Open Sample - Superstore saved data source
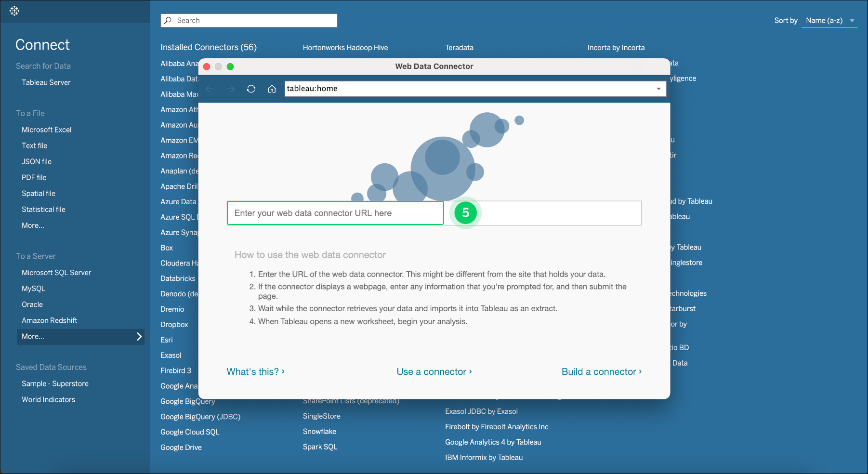Image resolution: width=868 pixels, height=474 pixels. click(x=55, y=383)
